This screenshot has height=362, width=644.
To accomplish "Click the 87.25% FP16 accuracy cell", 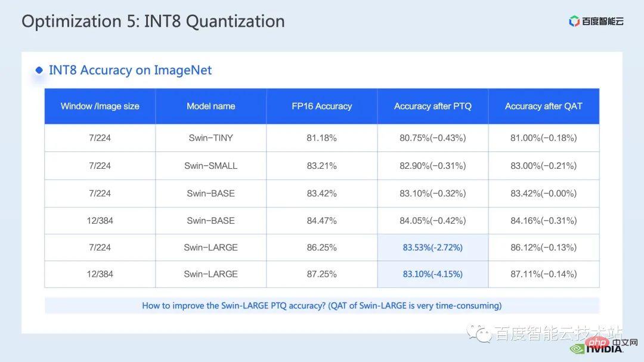I will [x=321, y=274].
